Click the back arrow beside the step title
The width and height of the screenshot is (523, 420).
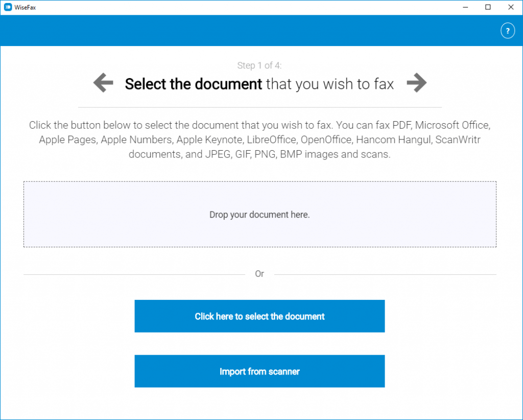tap(103, 83)
